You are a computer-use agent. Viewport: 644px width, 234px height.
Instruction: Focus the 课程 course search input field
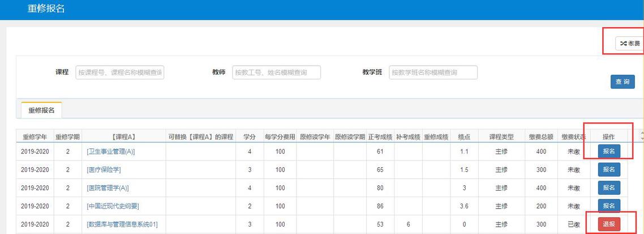120,73
